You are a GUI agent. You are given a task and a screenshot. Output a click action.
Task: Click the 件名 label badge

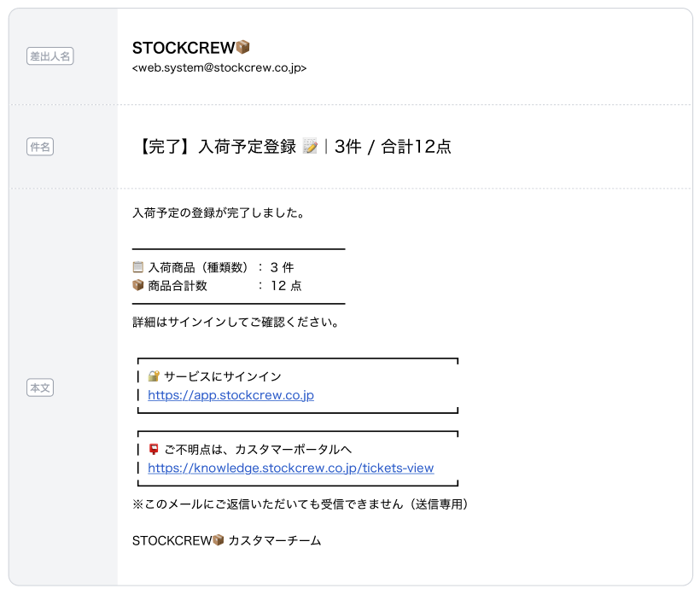[40, 147]
